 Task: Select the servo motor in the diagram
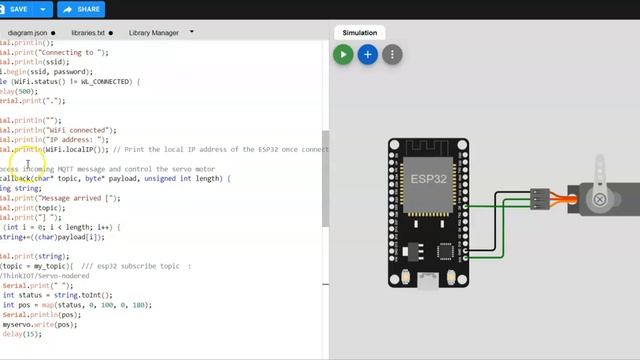tap(604, 199)
